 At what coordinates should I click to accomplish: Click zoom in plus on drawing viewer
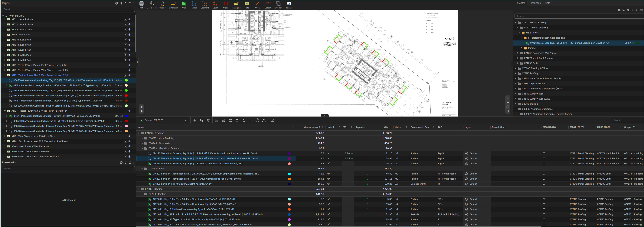pos(508,98)
